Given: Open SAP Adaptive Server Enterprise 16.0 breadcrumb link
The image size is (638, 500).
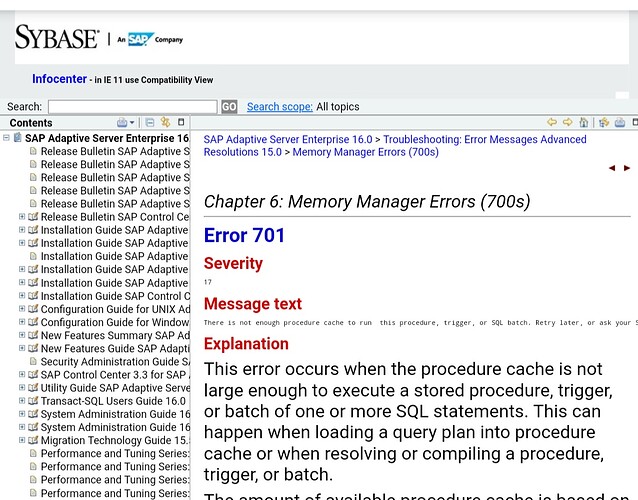Looking at the screenshot, I should 288,140.
